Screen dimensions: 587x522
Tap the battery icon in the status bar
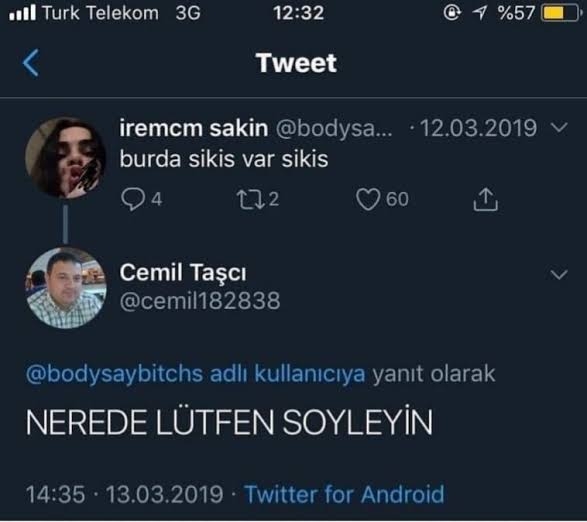click(560, 13)
